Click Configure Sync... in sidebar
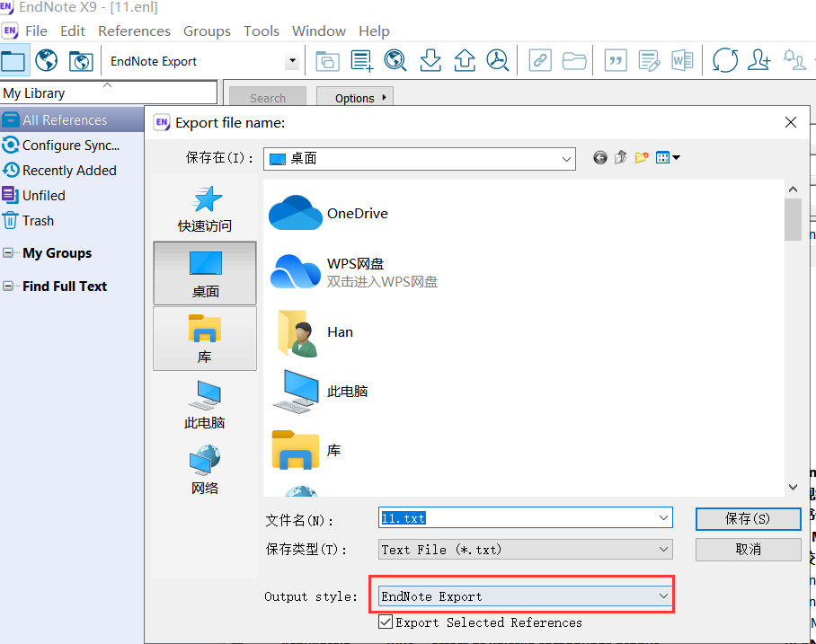Screen dimensions: 816x644 (x=72, y=146)
